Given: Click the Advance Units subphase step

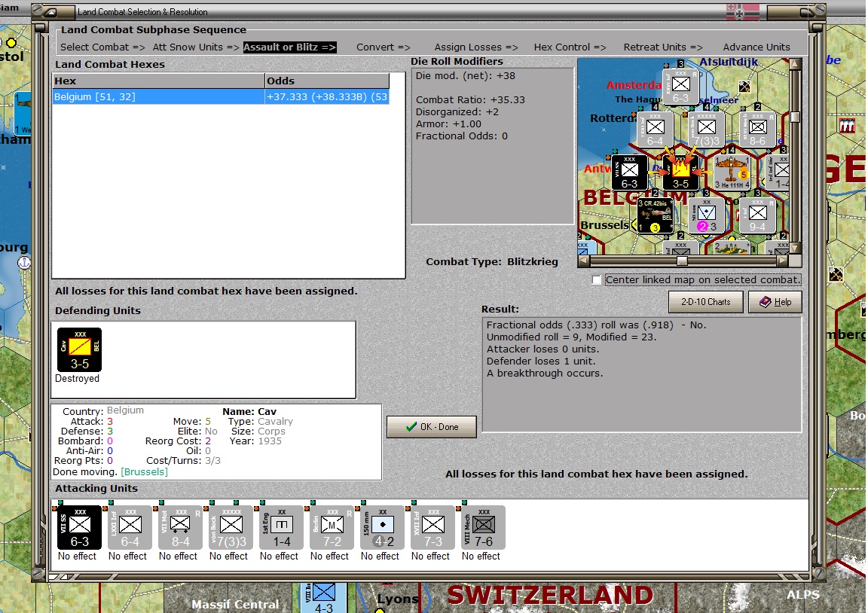Looking at the screenshot, I should (756, 47).
